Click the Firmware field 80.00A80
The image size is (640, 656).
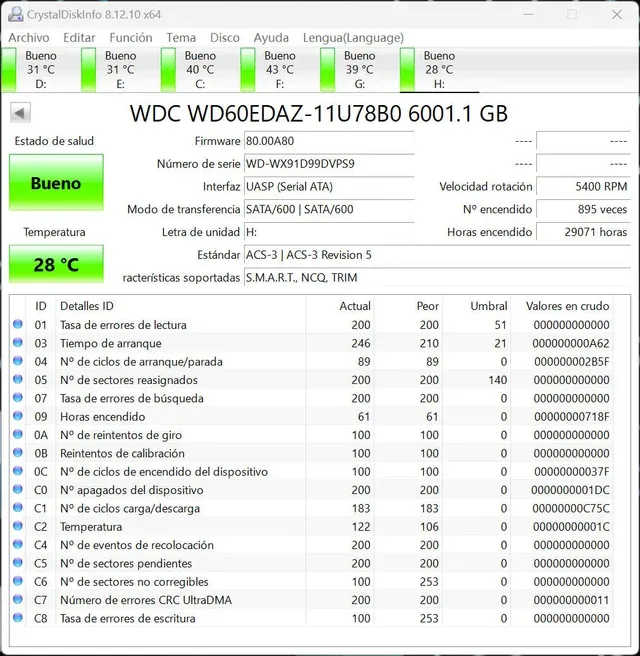point(329,141)
